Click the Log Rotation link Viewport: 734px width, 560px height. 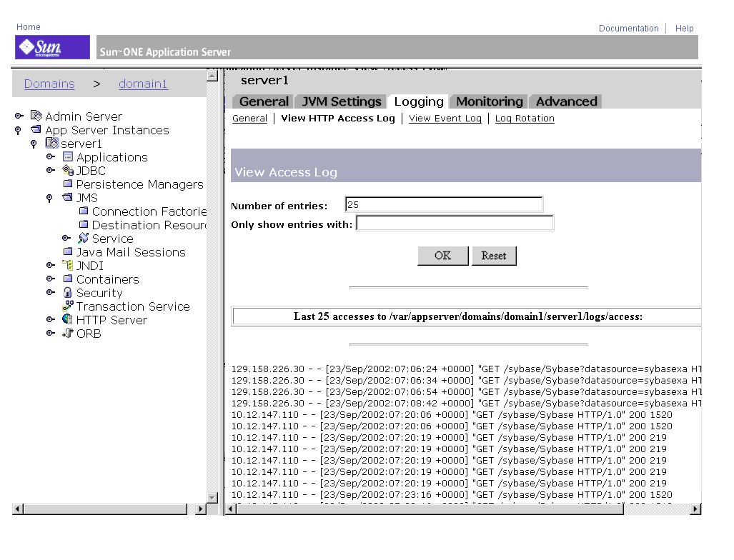pos(524,119)
